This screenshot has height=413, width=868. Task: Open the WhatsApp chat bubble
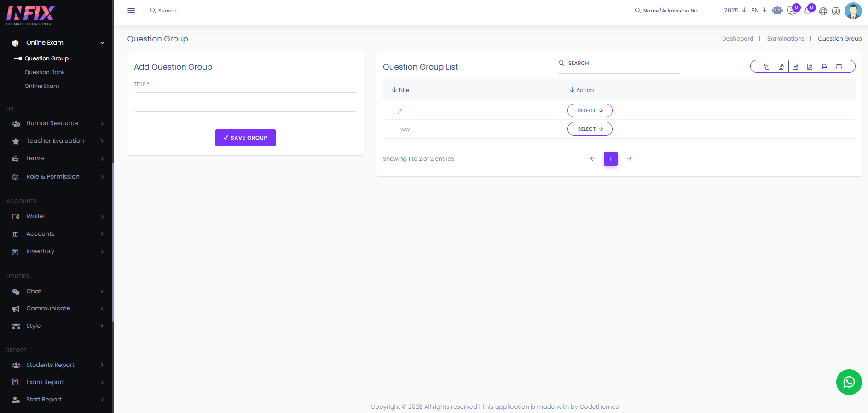point(849,382)
